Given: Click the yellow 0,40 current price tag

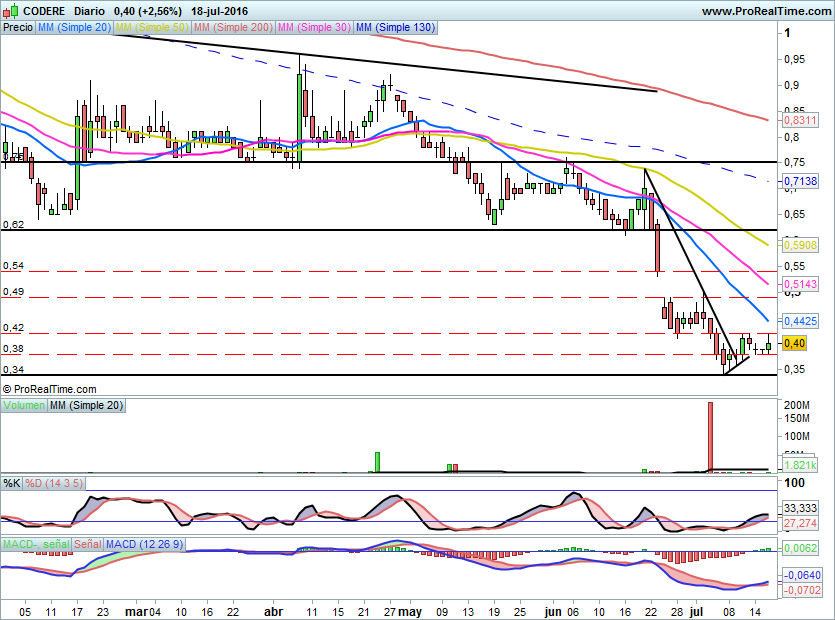Looking at the screenshot, I should pos(795,343).
